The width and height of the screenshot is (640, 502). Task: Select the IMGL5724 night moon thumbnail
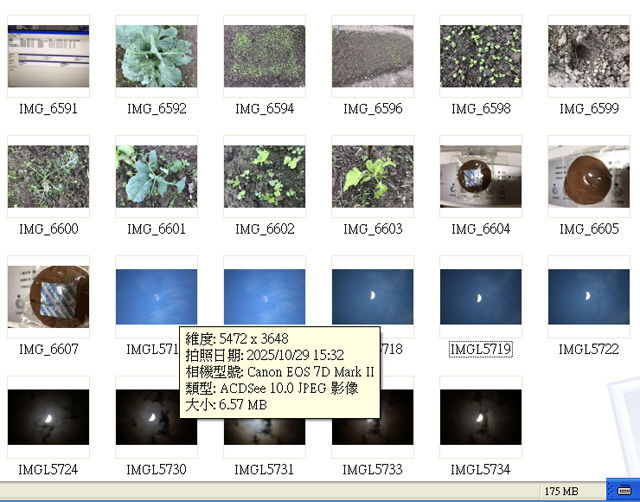click(48, 417)
